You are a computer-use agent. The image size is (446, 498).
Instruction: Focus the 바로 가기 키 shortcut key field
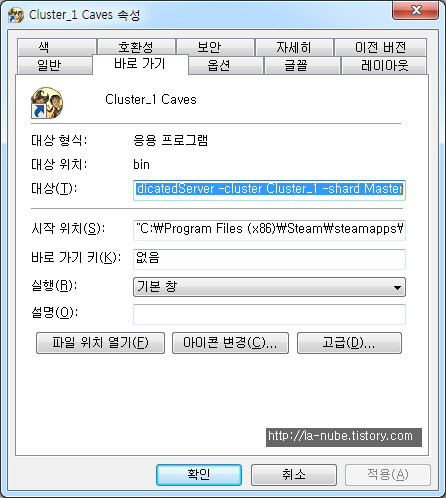click(x=269, y=259)
